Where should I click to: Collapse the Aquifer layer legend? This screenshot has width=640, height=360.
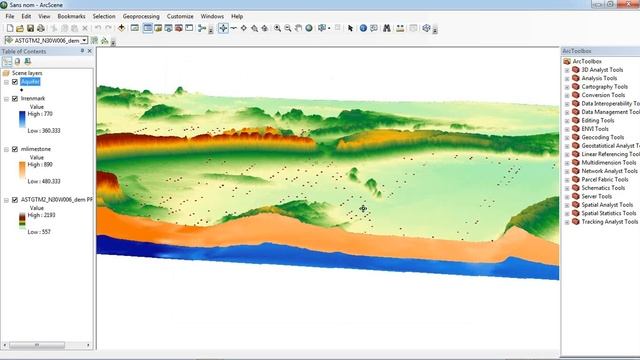(x=7, y=82)
